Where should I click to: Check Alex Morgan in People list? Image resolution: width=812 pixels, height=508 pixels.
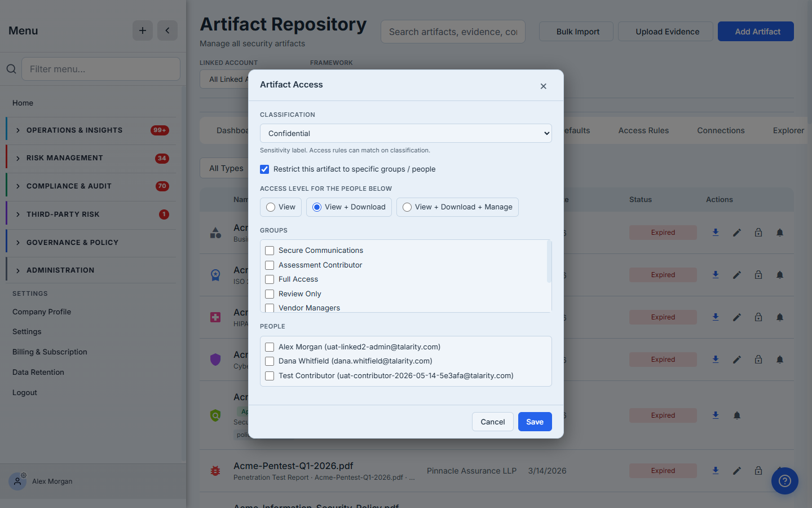(270, 347)
